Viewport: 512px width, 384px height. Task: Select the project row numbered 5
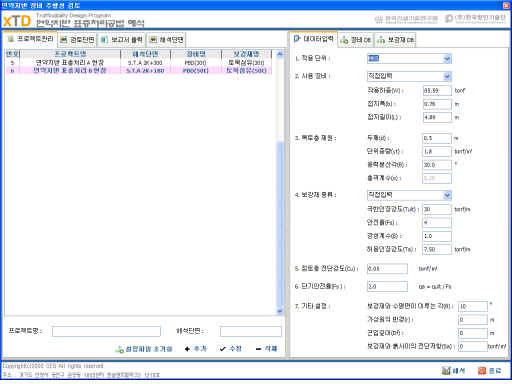(139, 63)
